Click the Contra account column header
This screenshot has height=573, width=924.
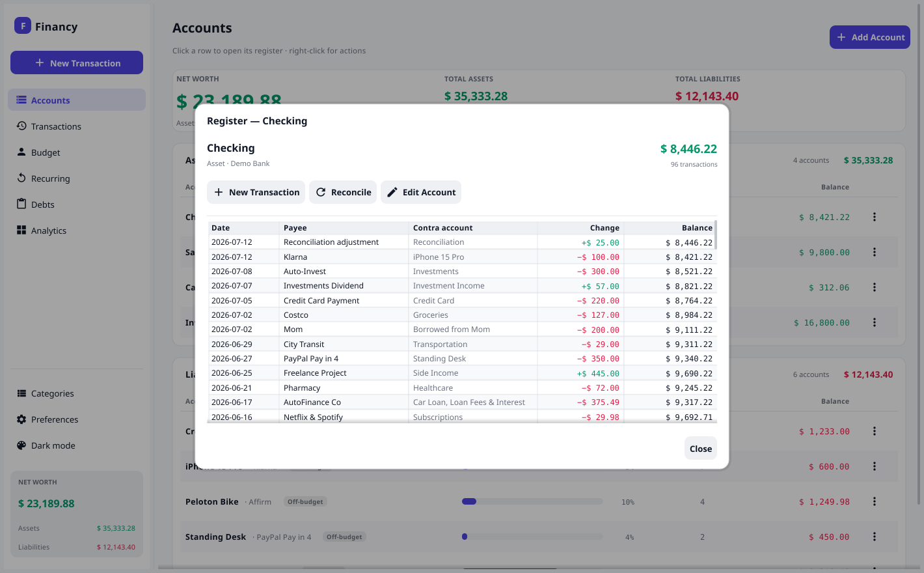474,228
